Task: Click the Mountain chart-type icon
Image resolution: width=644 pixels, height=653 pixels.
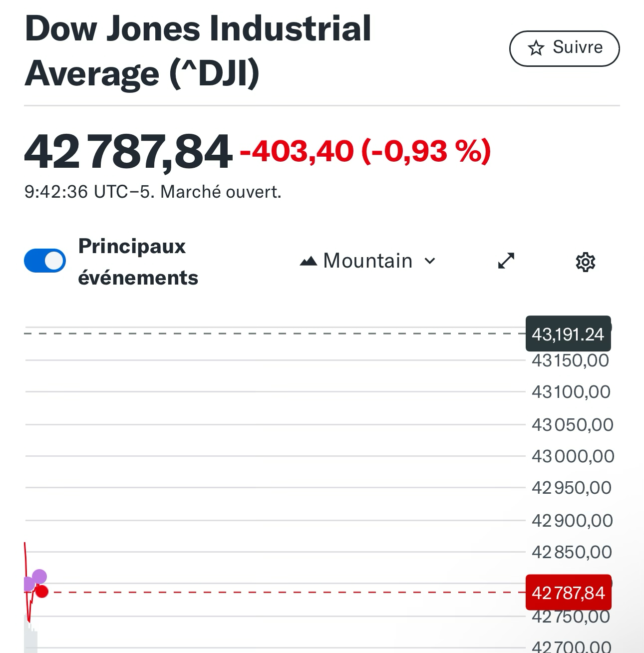Action: coord(309,261)
